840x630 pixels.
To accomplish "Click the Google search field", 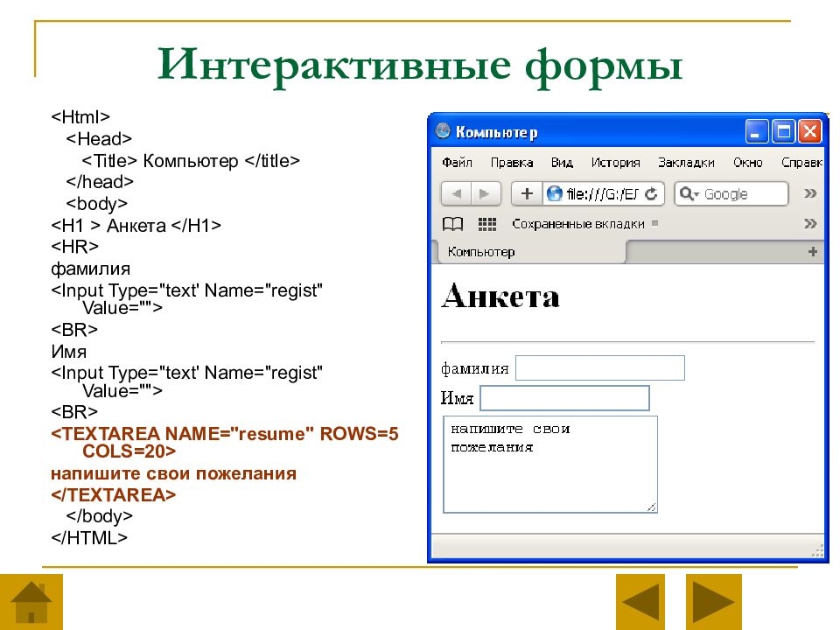I will point(731,194).
